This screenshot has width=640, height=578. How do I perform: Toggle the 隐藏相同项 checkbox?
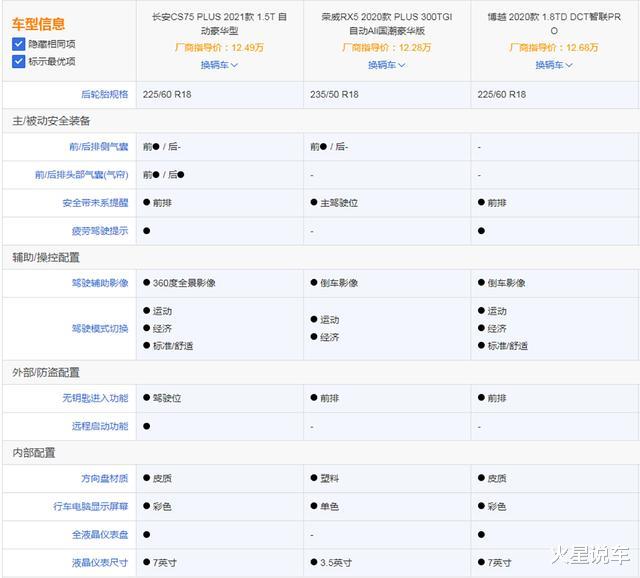(x=18, y=44)
